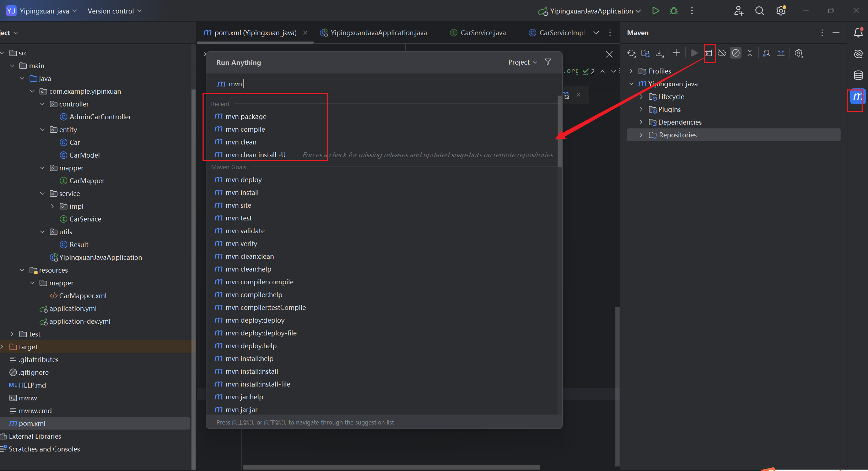Click the horizontal editor scrollbar

coord(391,467)
